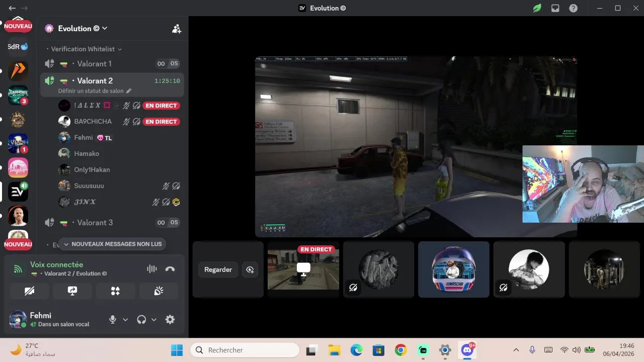Image resolution: width=644 pixels, height=362 pixels.
Task: Click the Regarder button
Action: tap(218, 270)
